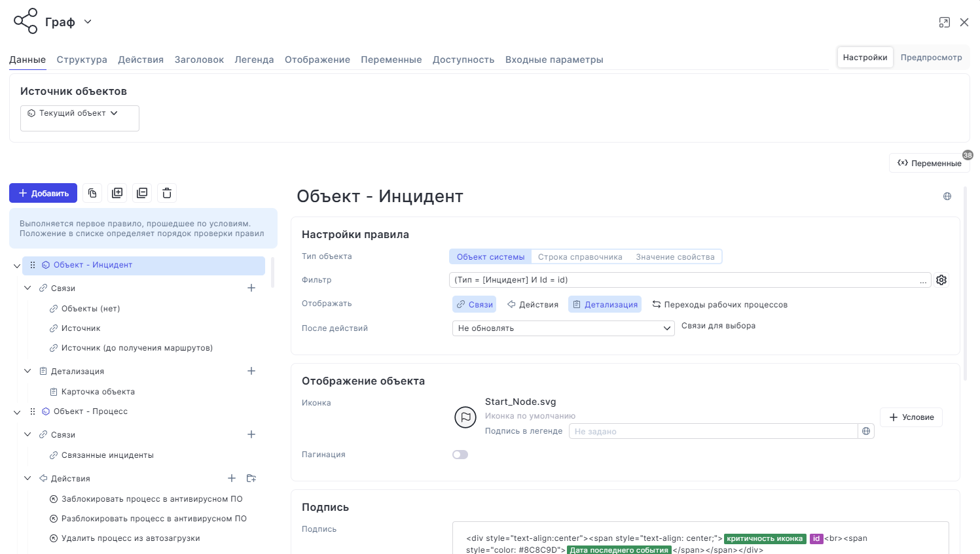Select the Объекты (нет) tree row
Screen dimensions: 980x554
pos(91,309)
